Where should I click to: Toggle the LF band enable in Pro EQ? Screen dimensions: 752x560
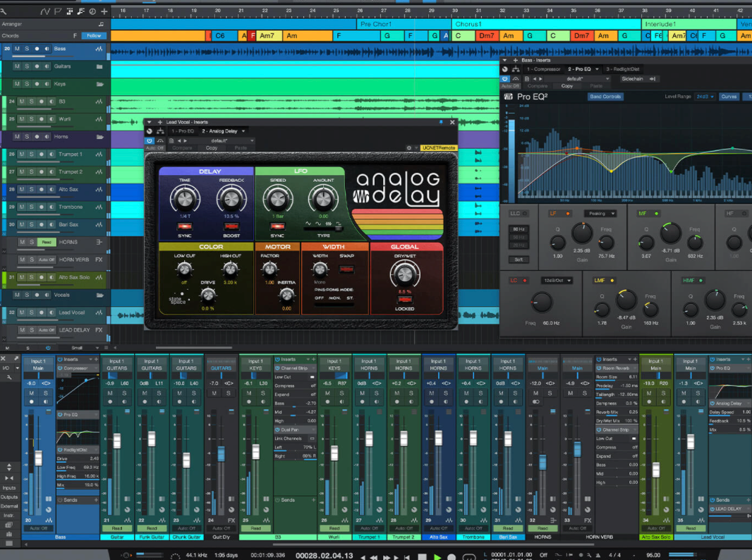(568, 214)
